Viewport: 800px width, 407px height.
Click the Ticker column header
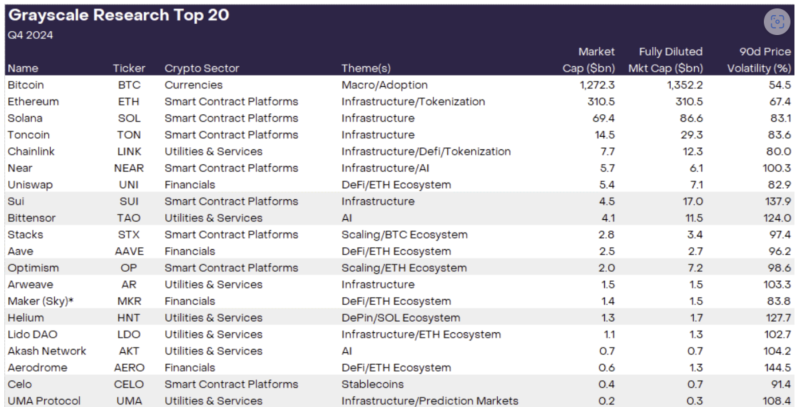pyautogui.click(x=128, y=68)
